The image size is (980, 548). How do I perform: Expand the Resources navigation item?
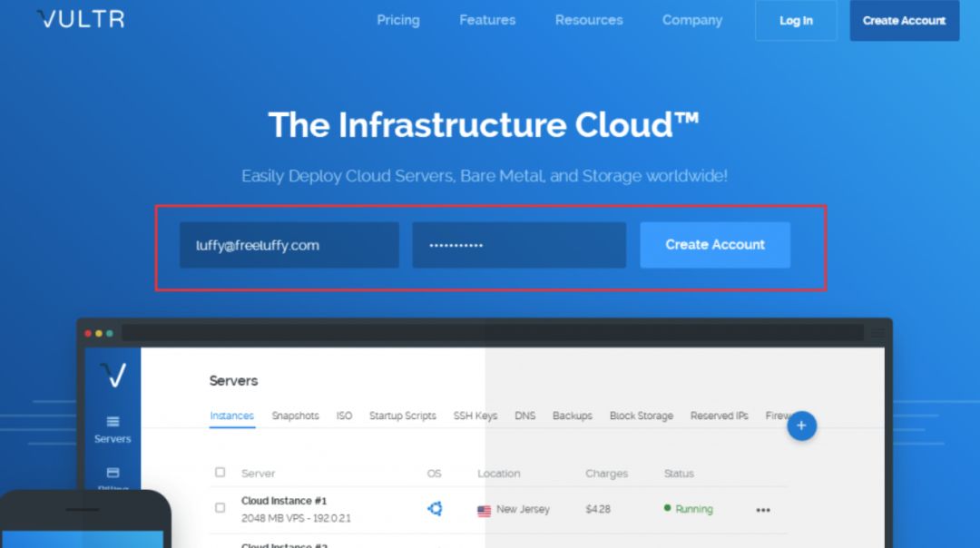click(x=589, y=20)
